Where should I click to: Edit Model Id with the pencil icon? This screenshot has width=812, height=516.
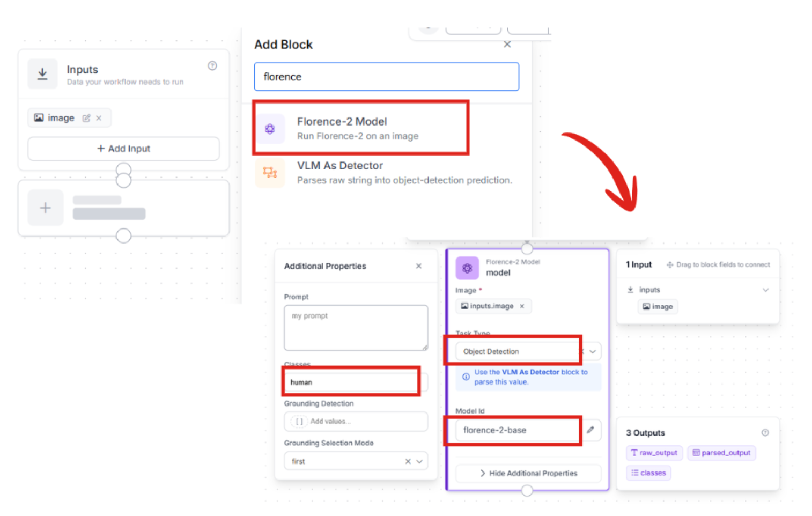pos(590,430)
